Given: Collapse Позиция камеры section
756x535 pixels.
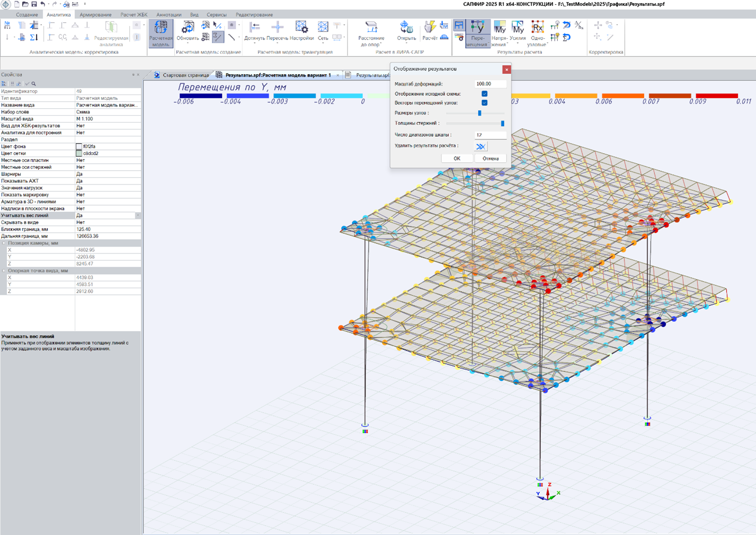Looking at the screenshot, I should [4, 243].
